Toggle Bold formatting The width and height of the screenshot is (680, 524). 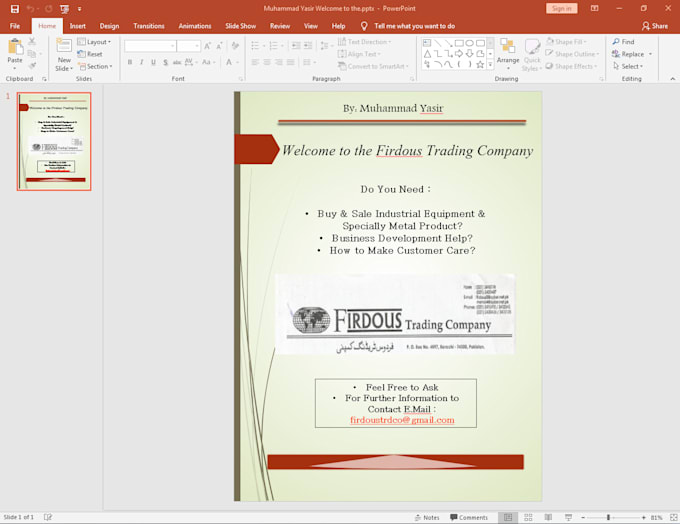click(130, 62)
